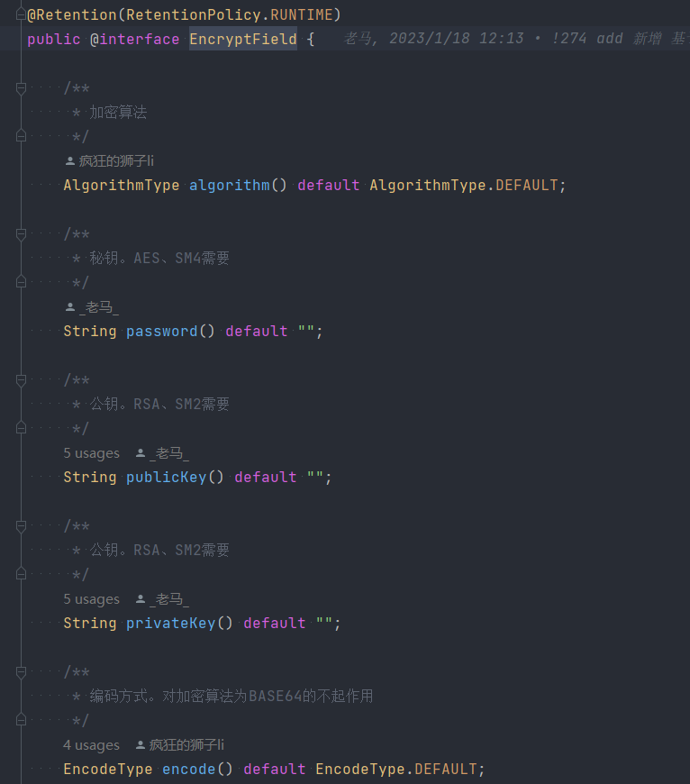690x784 pixels.
Task: Fold the comment above privateKey method
Action: coord(21,526)
